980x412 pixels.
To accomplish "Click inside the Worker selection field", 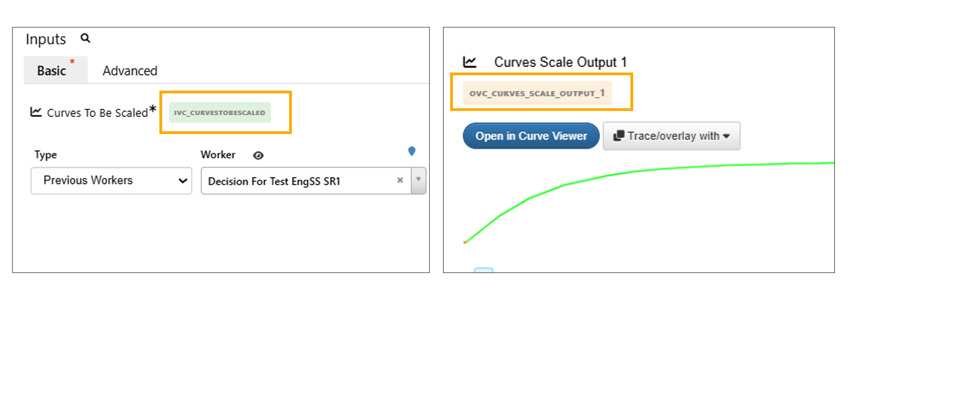I will click(x=297, y=181).
